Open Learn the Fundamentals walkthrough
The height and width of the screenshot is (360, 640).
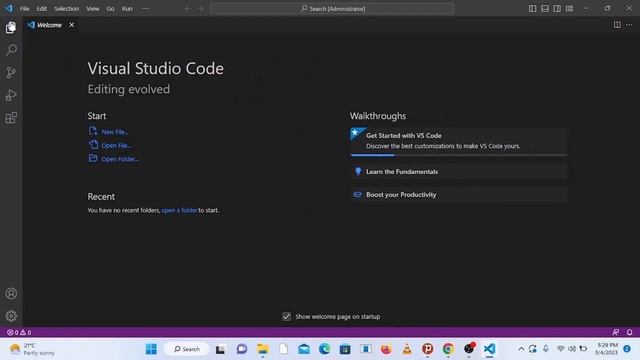459,171
